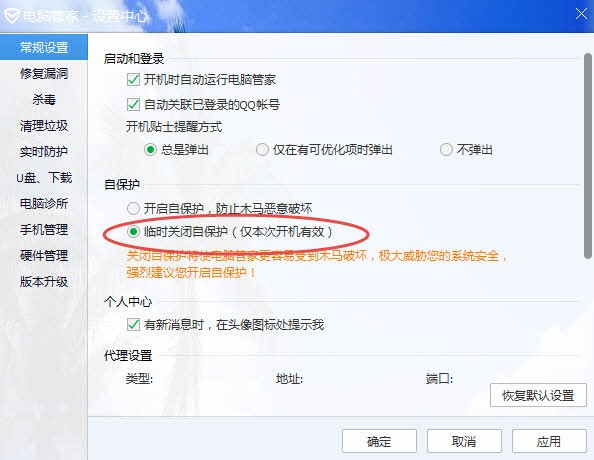Viewport: 594px width, 460px height.
Task: Choose the 不弹出 radio option
Action: 446,150
